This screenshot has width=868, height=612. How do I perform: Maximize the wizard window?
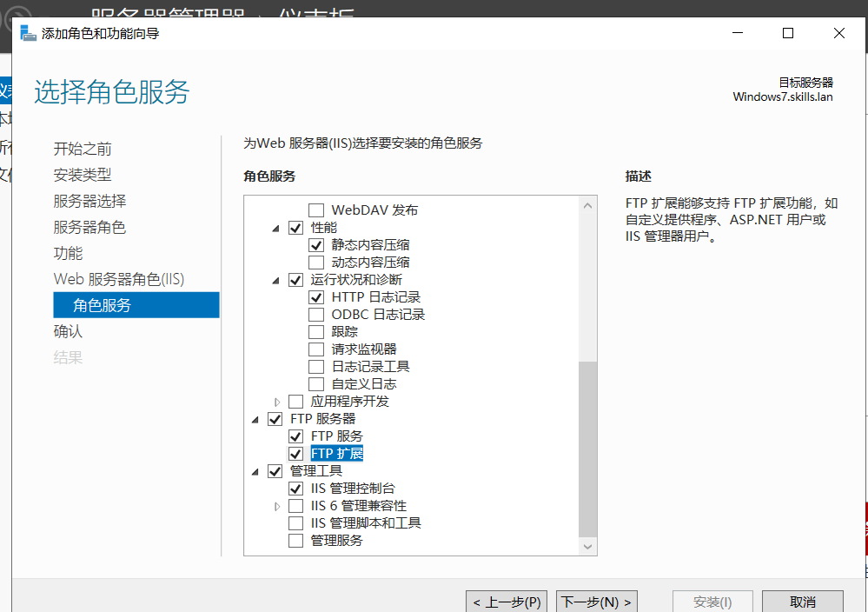(788, 34)
